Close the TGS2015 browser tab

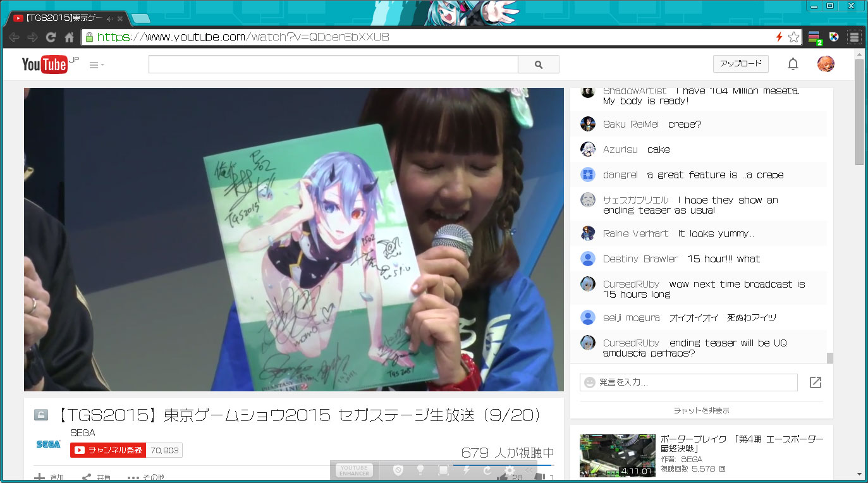point(120,18)
